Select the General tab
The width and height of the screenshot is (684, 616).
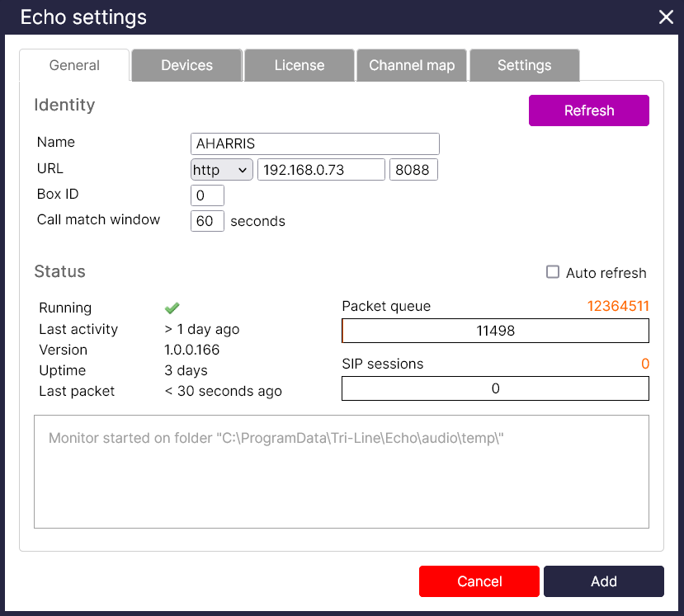pos(74,66)
